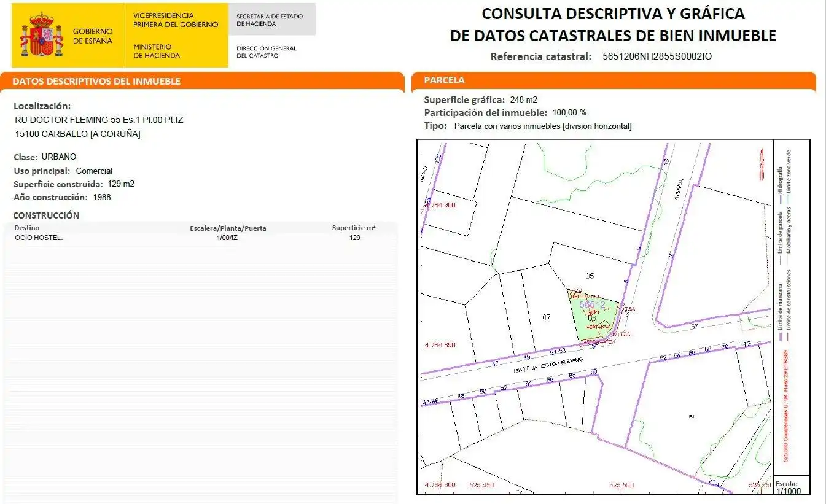Click coordinate label "525.500" on the map
The width and height of the screenshot is (826, 504).
(621, 485)
